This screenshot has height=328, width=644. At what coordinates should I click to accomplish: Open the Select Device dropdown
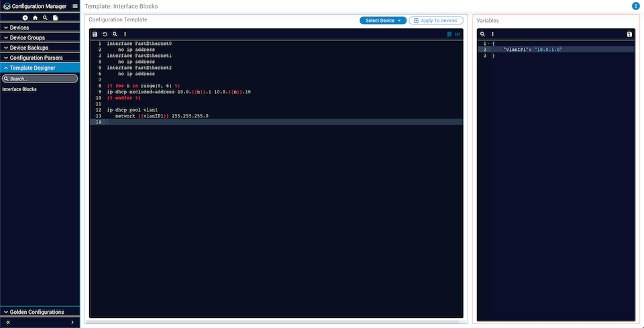(383, 21)
